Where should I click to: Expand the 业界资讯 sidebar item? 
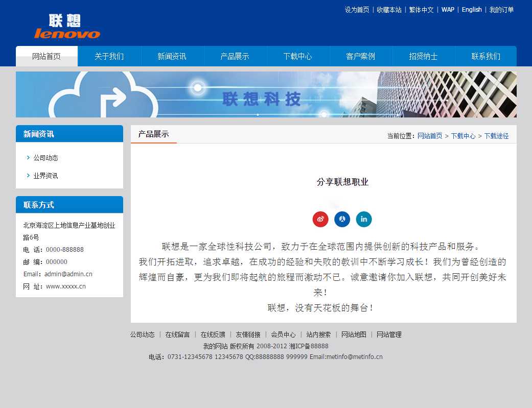[x=45, y=176]
